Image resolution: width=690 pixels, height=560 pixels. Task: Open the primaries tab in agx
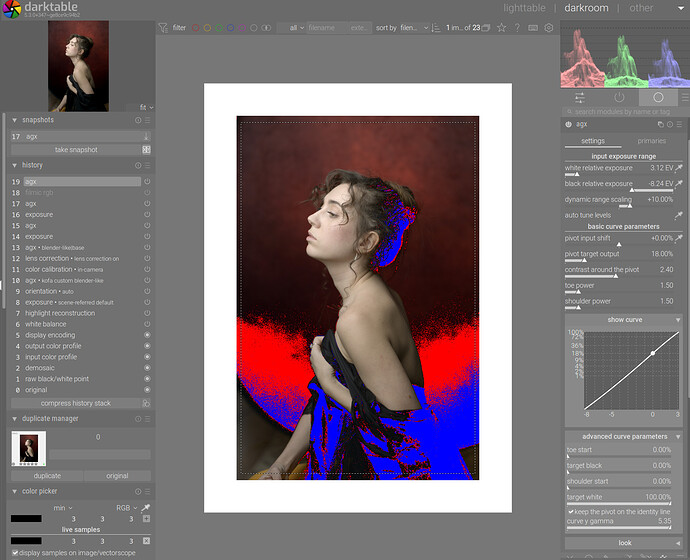click(651, 141)
